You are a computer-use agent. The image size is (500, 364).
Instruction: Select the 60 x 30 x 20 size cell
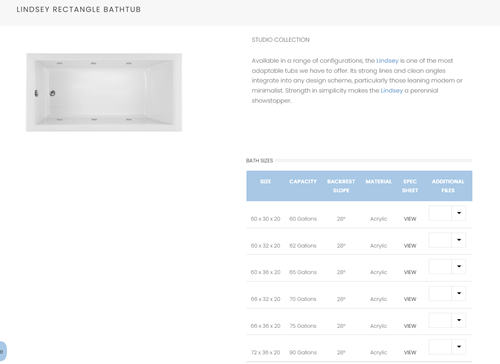[x=265, y=219]
